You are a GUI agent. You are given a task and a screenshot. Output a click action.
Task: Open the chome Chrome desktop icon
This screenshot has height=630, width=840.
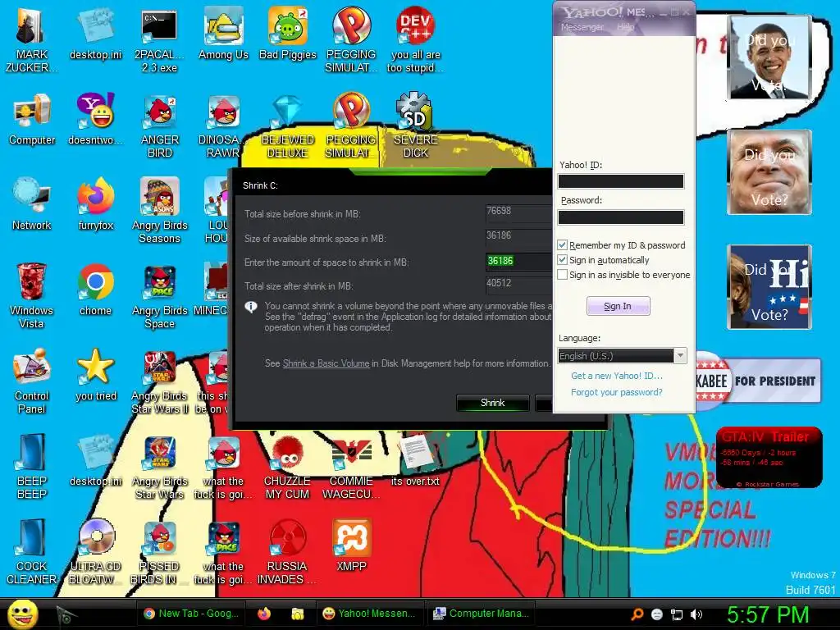pos(95,290)
